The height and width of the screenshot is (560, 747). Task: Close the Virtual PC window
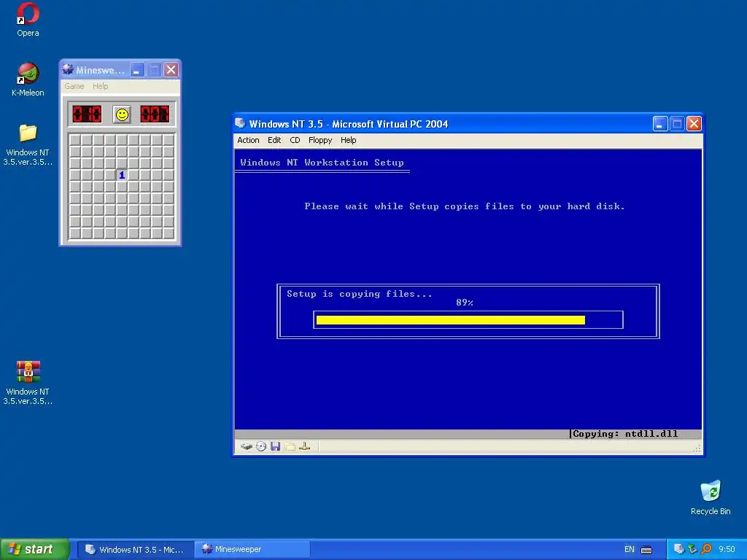point(694,124)
